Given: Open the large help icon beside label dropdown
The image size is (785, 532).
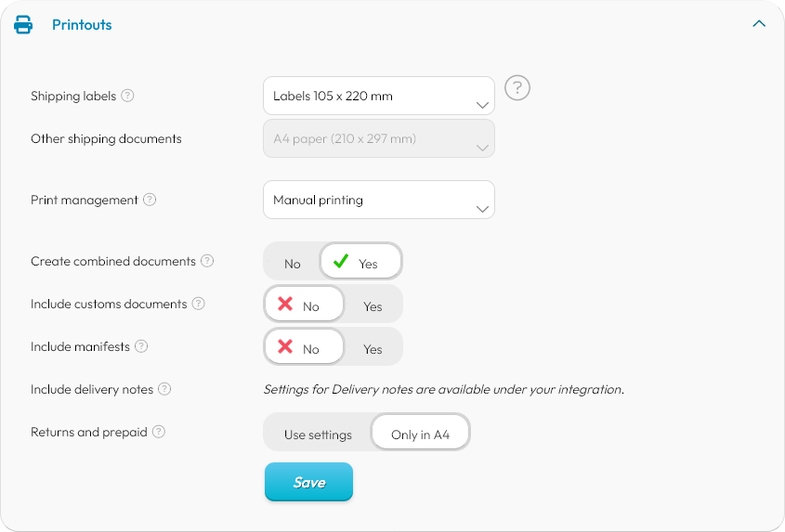Looking at the screenshot, I should pyautogui.click(x=517, y=88).
